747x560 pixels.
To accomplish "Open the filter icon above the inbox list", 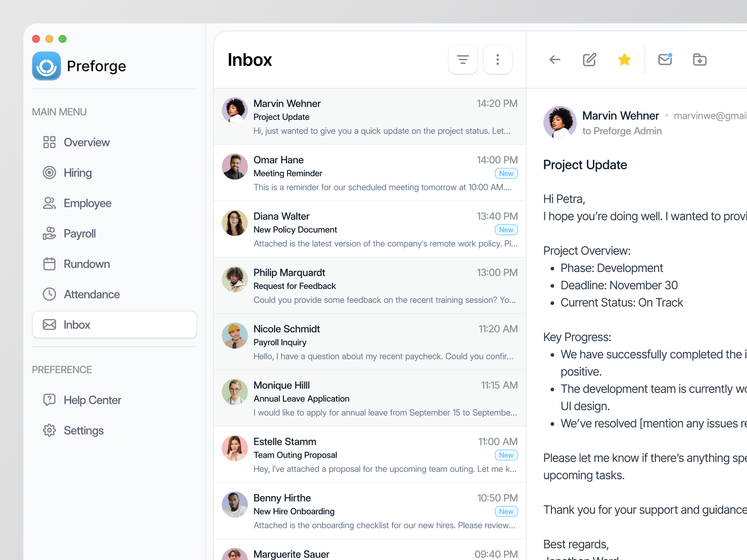I will coord(462,59).
